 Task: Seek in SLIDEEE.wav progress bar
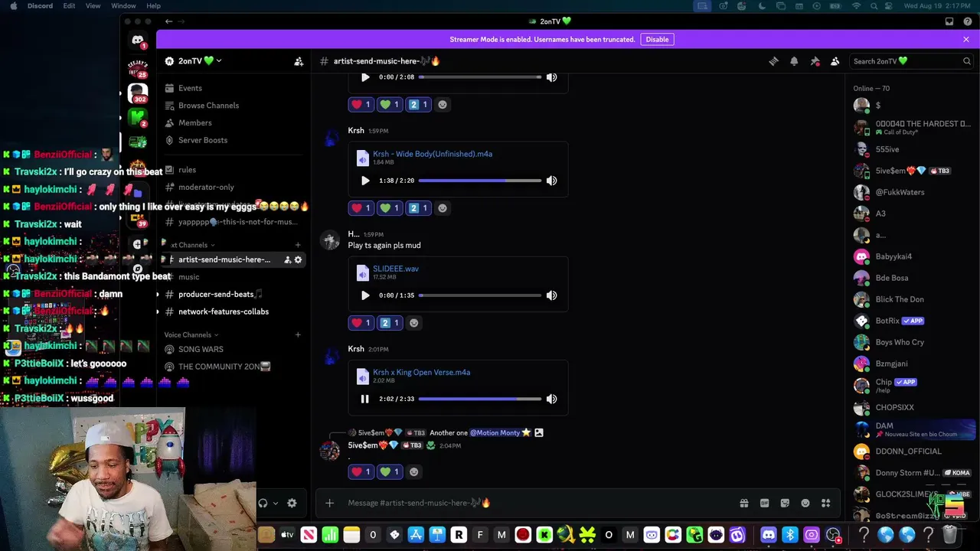480,295
